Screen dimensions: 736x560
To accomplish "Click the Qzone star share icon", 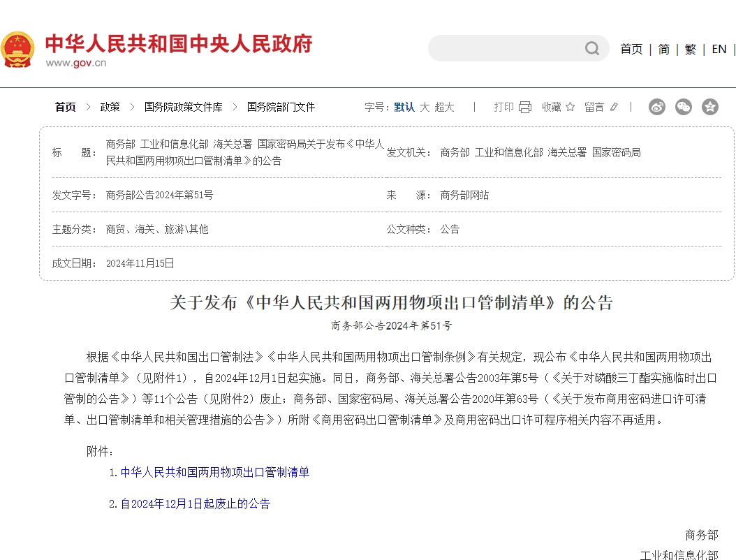I will tap(710, 107).
